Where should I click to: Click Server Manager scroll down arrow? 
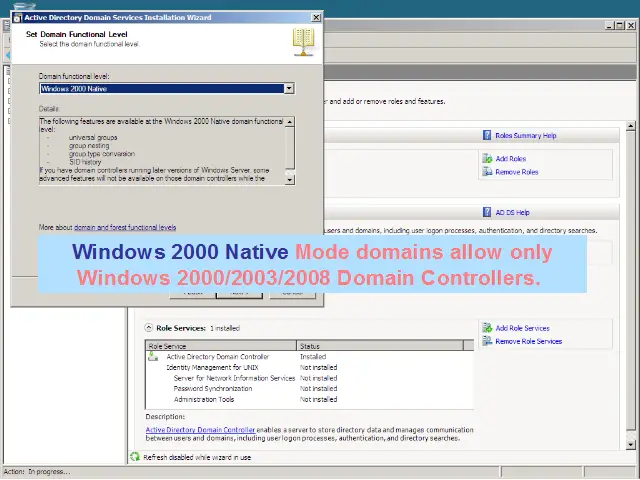(x=631, y=444)
